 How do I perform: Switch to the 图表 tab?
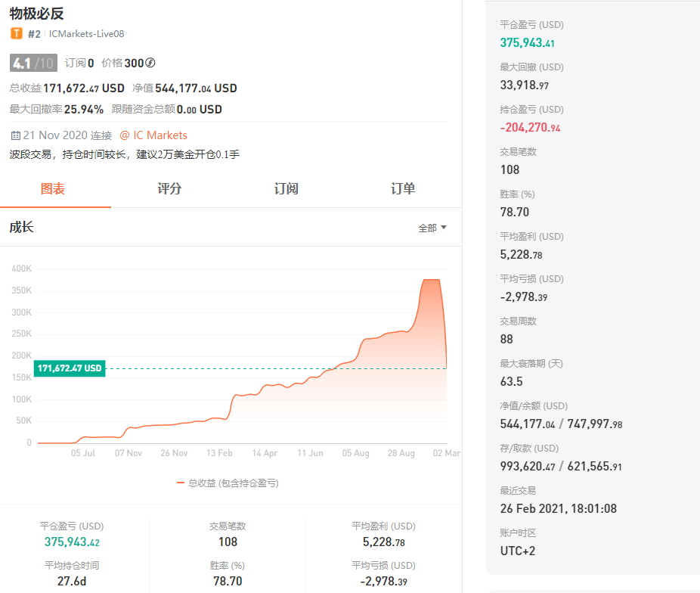pyautogui.click(x=53, y=188)
